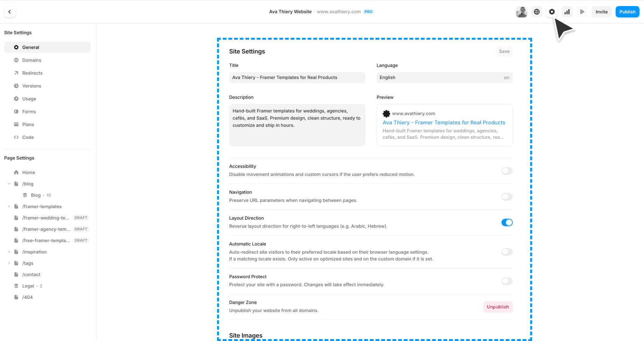644x341 pixels.
Task: Click the page icon beside /tags
Action: [x=16, y=263]
